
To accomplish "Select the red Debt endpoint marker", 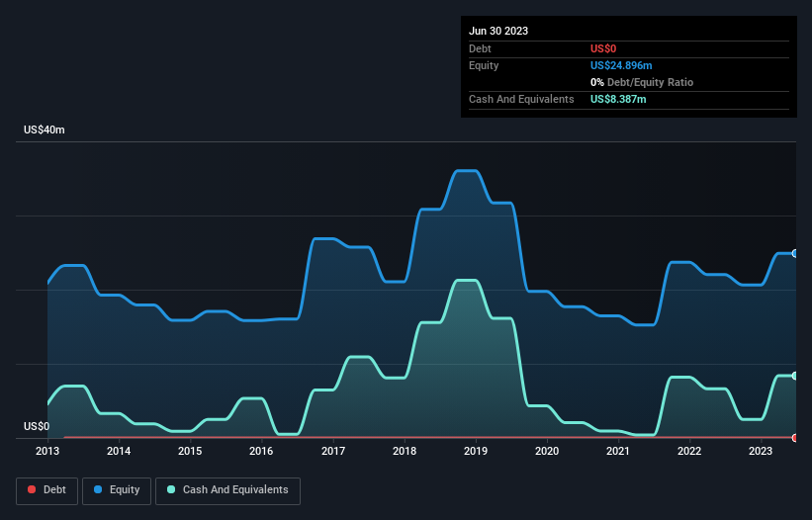I will [795, 438].
